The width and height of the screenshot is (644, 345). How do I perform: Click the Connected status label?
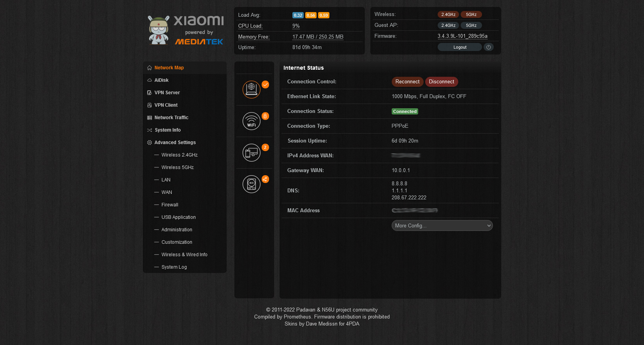[x=405, y=111]
